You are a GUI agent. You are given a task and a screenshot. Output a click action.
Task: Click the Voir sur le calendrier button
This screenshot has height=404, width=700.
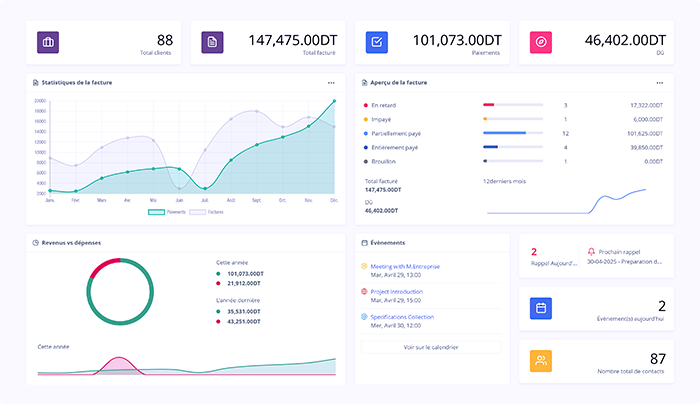point(431,347)
